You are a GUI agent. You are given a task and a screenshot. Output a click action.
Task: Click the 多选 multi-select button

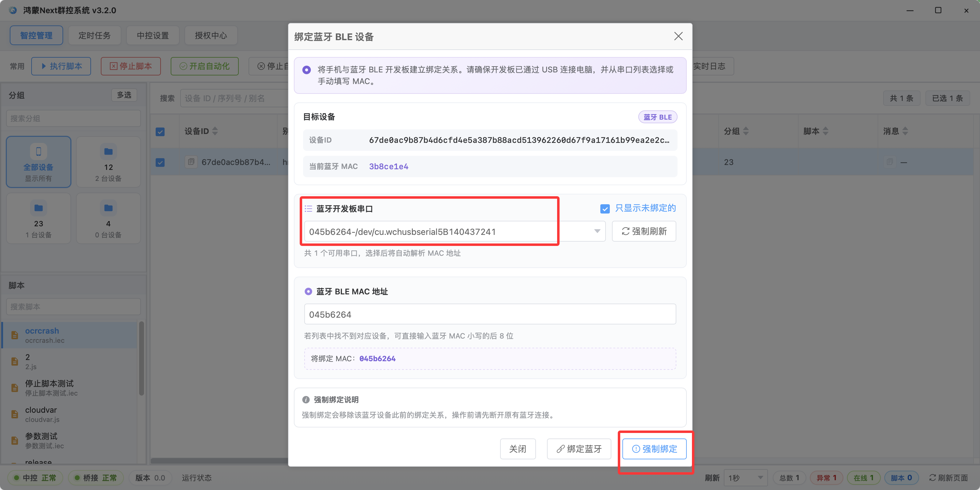click(124, 95)
